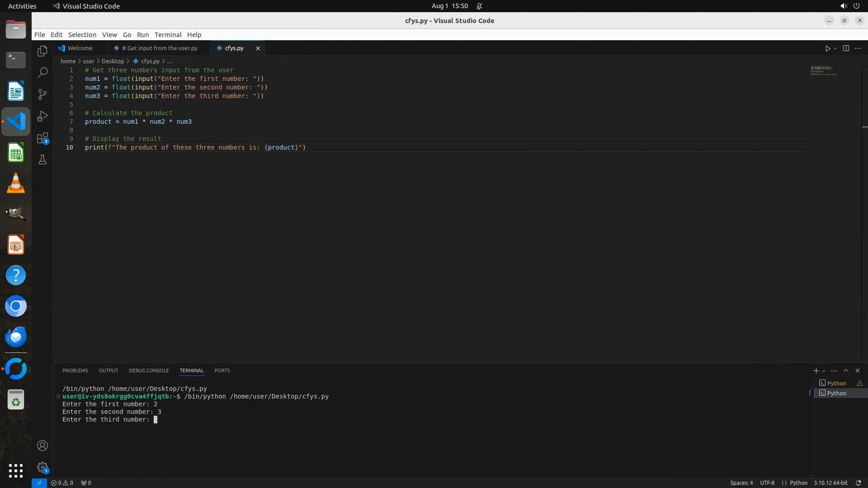Click Python 3.10.12 64-bit interpreter selector
868x488 pixels.
point(830,483)
